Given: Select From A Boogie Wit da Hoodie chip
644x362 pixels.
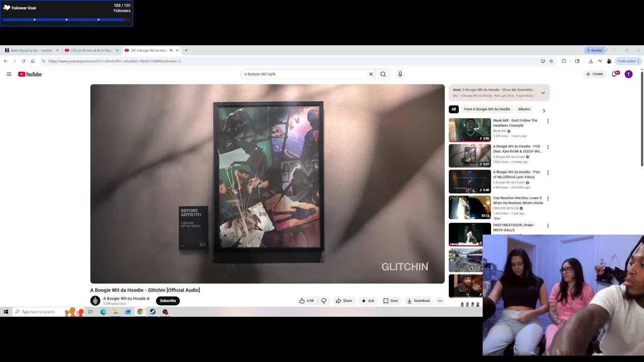Looking at the screenshot, I should [x=487, y=109].
